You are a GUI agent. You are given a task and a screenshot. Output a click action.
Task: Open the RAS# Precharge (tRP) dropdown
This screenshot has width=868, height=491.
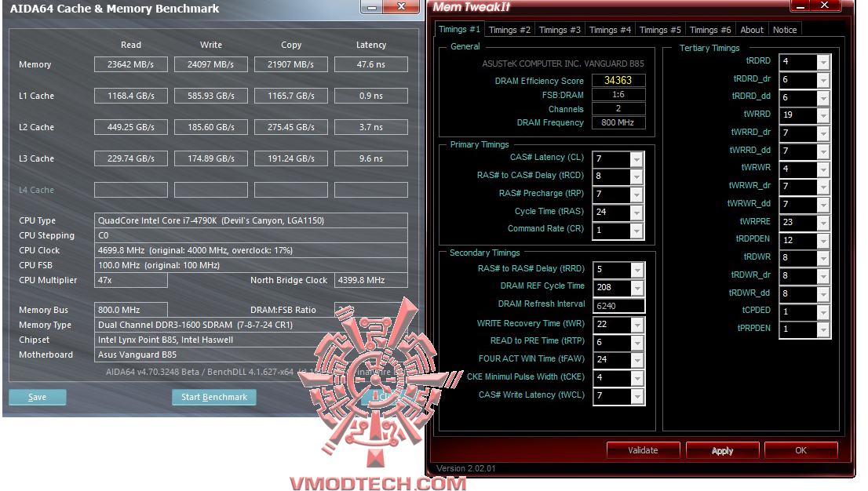636,195
